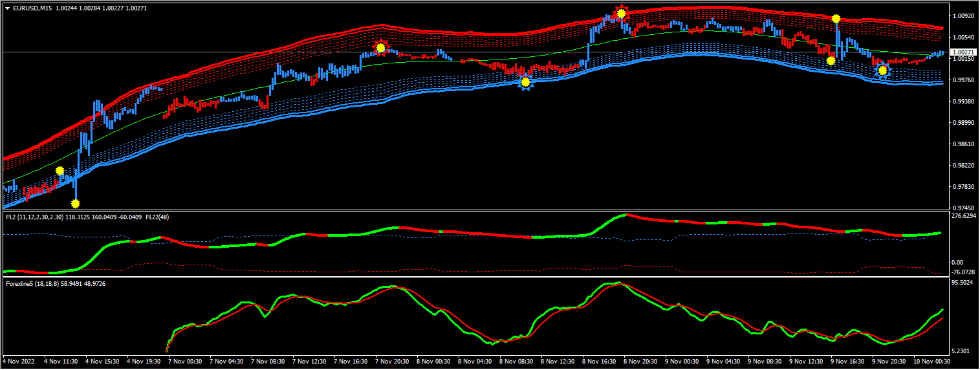This screenshot has height=370, width=980.
Task: Click the 9 Nov 04:30 time axis label
Action: coord(724,361)
